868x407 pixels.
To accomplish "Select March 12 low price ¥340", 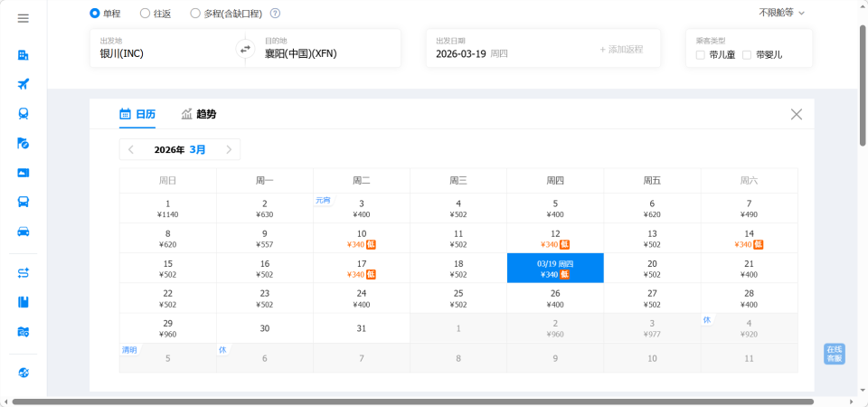I will [555, 238].
